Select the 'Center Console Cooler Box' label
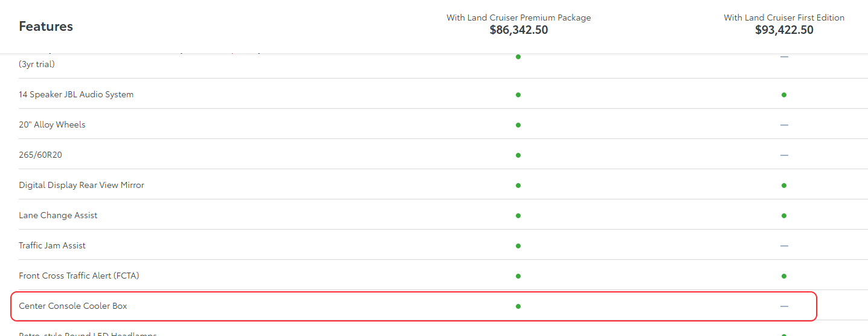Viewport: 868px width, 336px height. [73, 306]
